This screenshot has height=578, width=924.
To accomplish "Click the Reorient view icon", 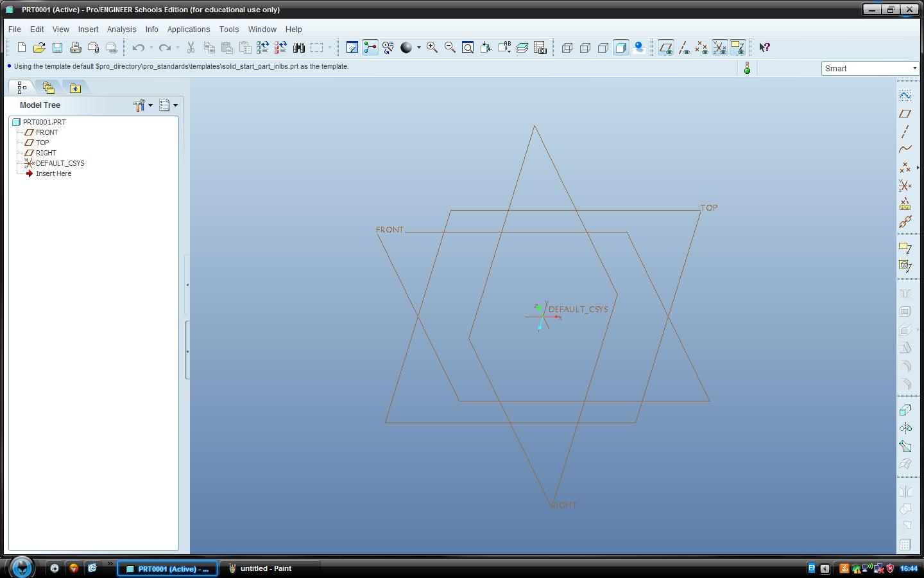I will [486, 48].
